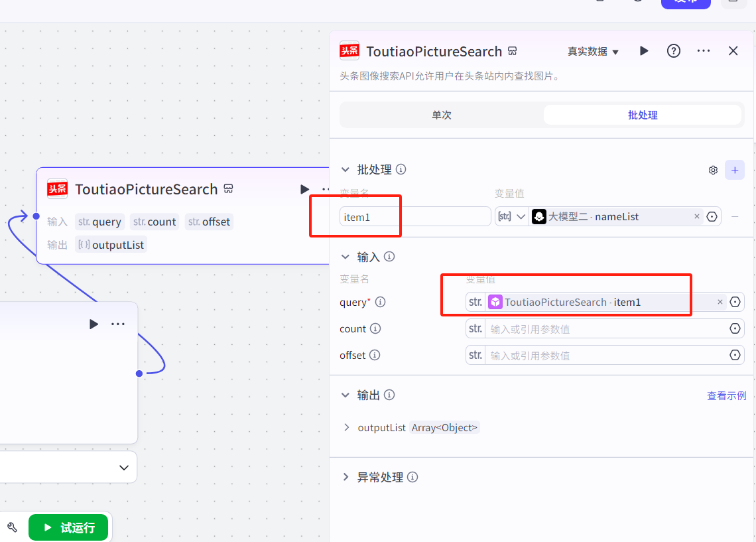Click the query value field referencing item1
This screenshot has height=542, width=756.
[x=605, y=303]
